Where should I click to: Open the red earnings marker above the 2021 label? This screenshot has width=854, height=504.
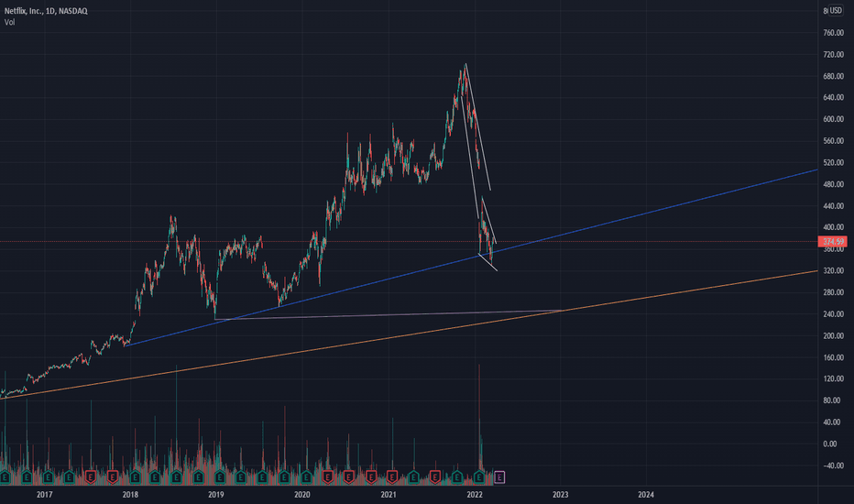[x=391, y=477]
